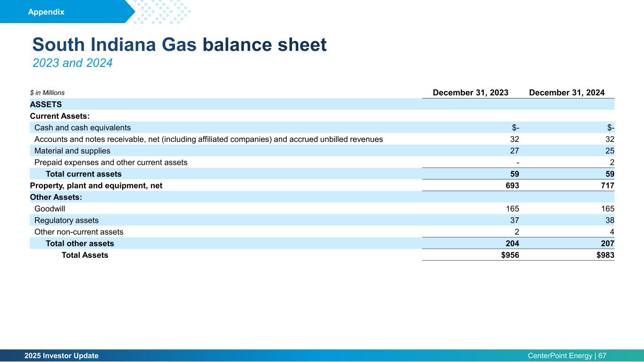Click the CenterPoint Energy page number footer

pos(567,356)
